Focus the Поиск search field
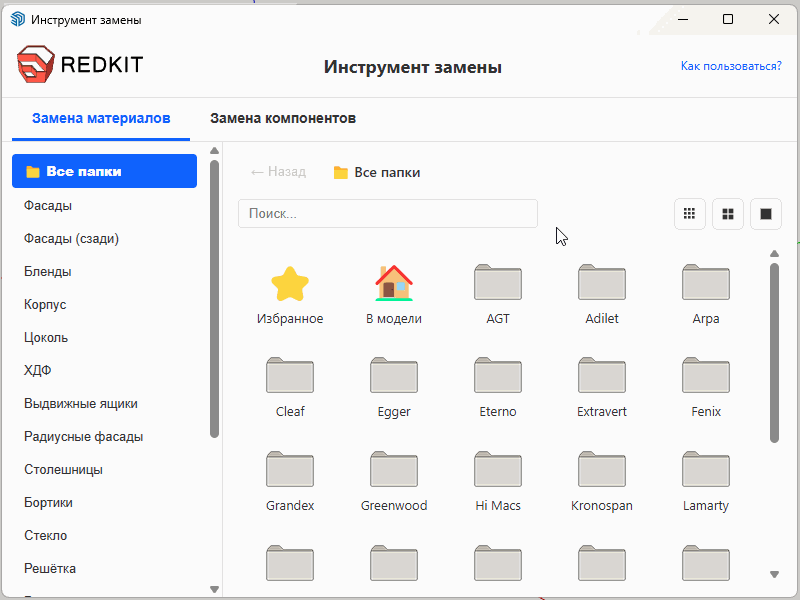800x600 pixels. coord(388,213)
